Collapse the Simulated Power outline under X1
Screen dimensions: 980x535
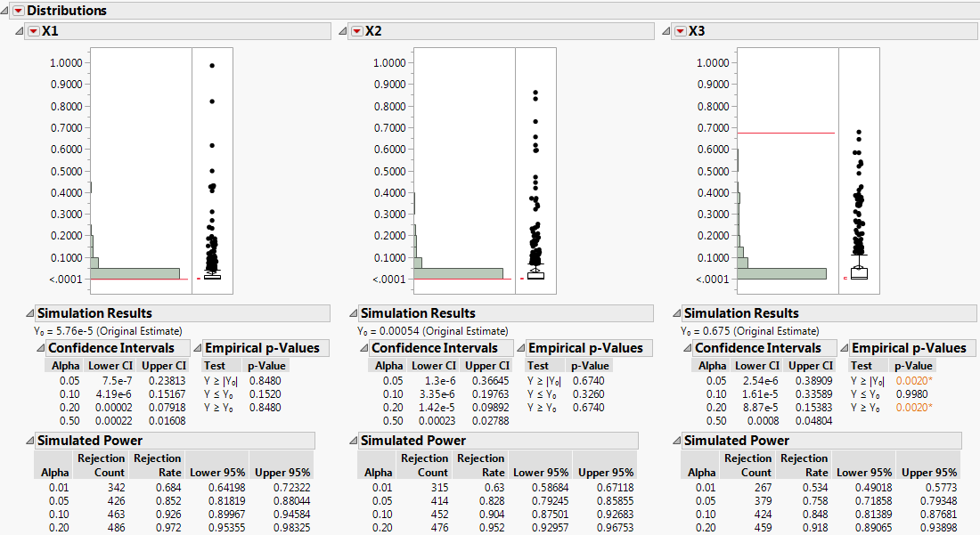[31, 440]
